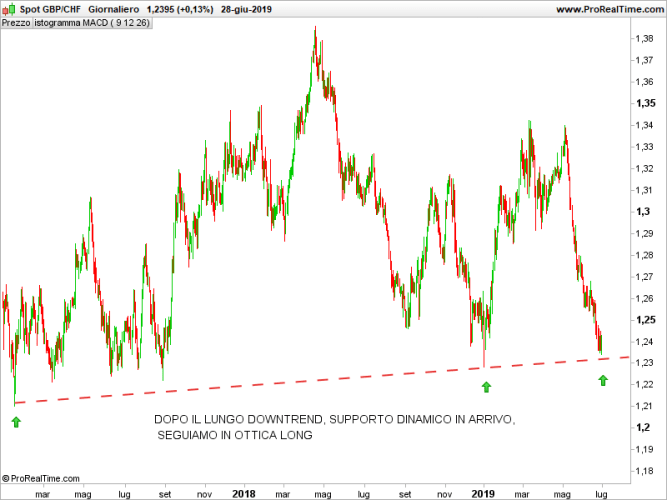Viewport: 667px width, 500px height.
Task: Open the istogramma MACD (9 12 26) tab
Action: tap(92, 23)
